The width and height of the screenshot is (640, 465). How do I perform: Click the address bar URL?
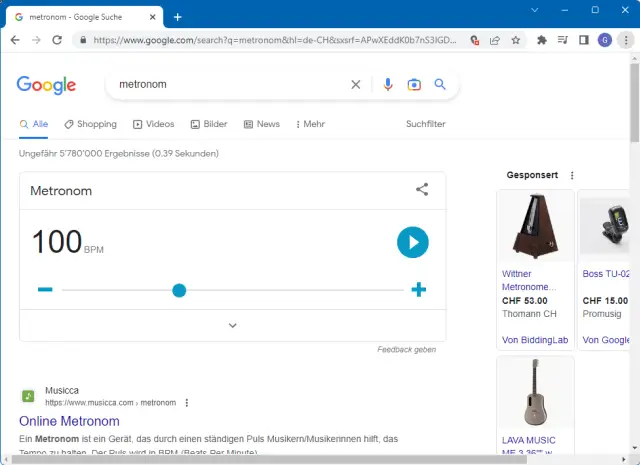[275, 40]
